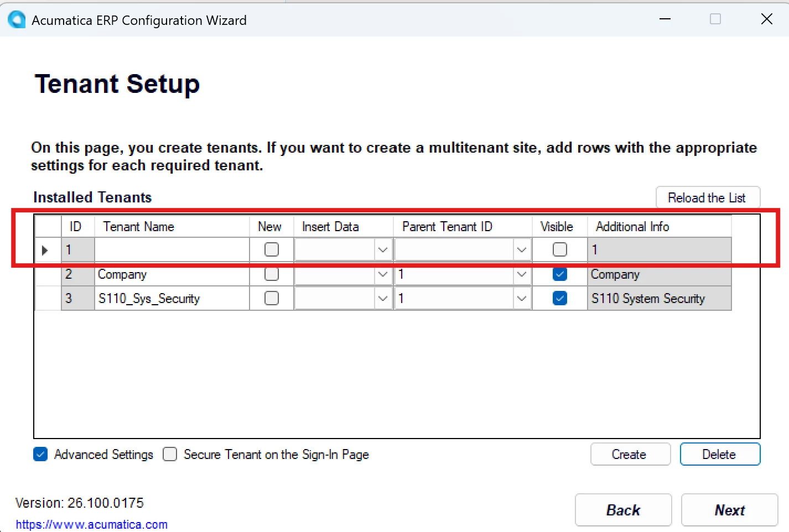
Task: Select the ID cell showing 2
Action: coord(78,274)
